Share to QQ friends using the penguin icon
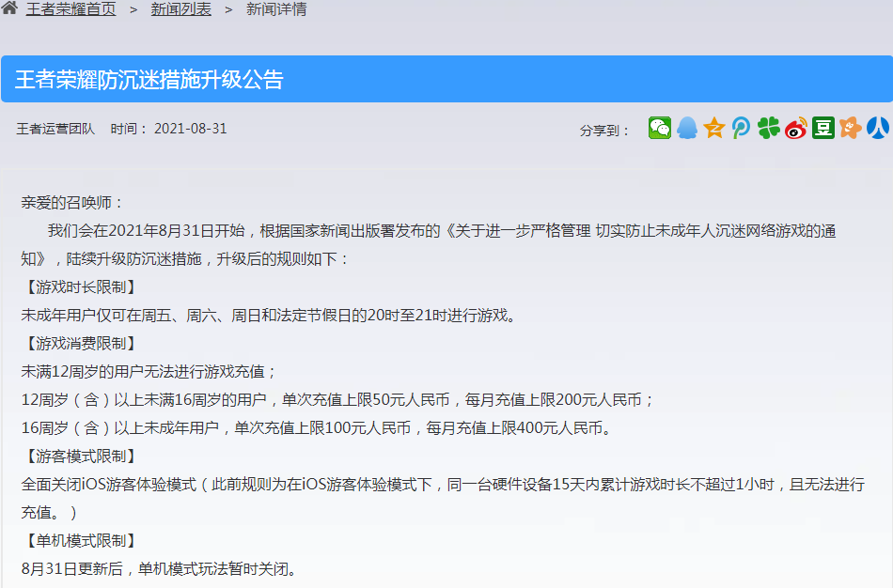 [688, 127]
